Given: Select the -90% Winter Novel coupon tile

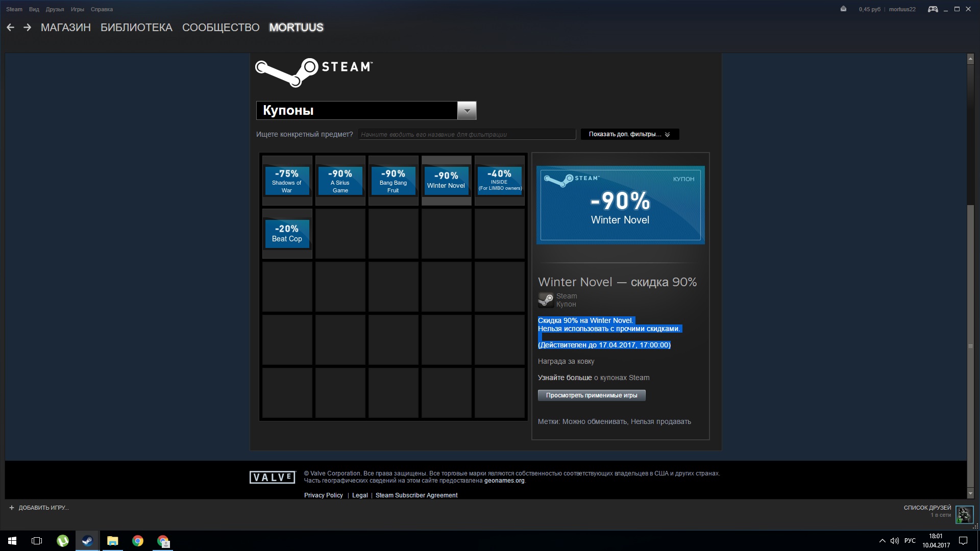Looking at the screenshot, I should click(446, 181).
